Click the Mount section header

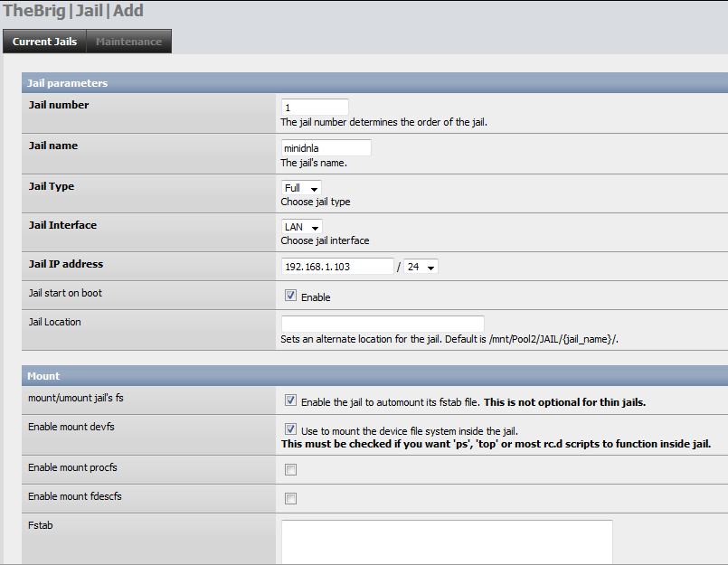(x=44, y=375)
